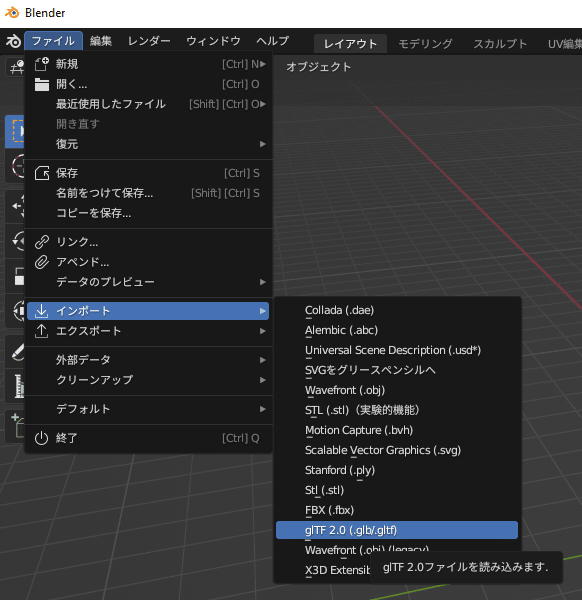Import Stl (.stl) file

397,490
